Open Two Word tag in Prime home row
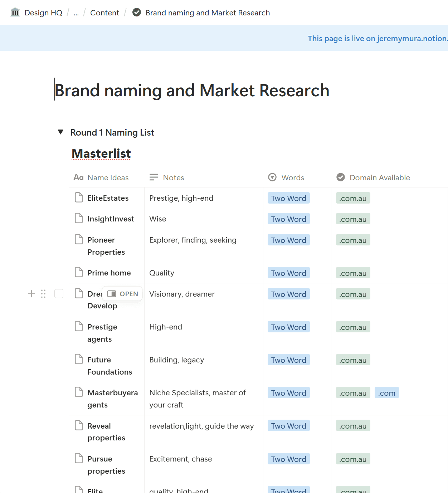The image size is (448, 493). coord(289,273)
